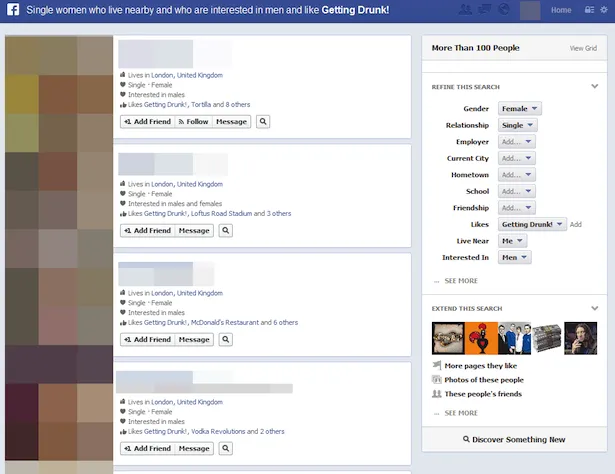Message the McDonald's Restaurant result person
615x474 pixels.
(x=194, y=340)
